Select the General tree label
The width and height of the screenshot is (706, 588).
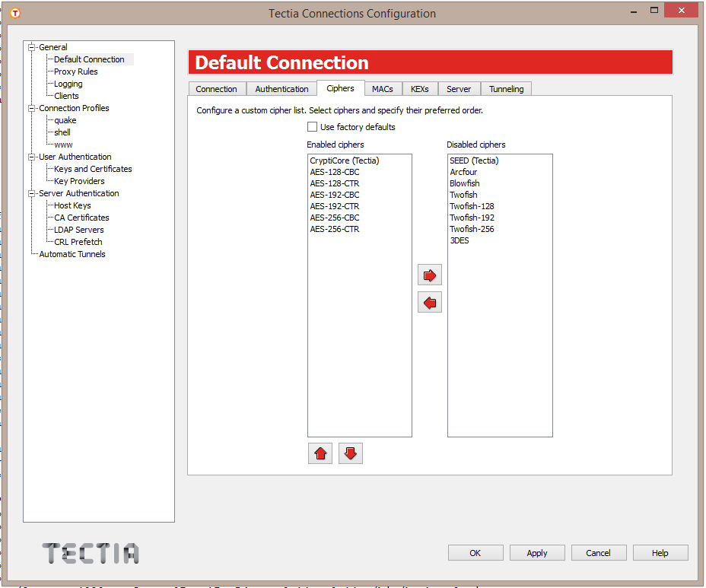coord(53,47)
